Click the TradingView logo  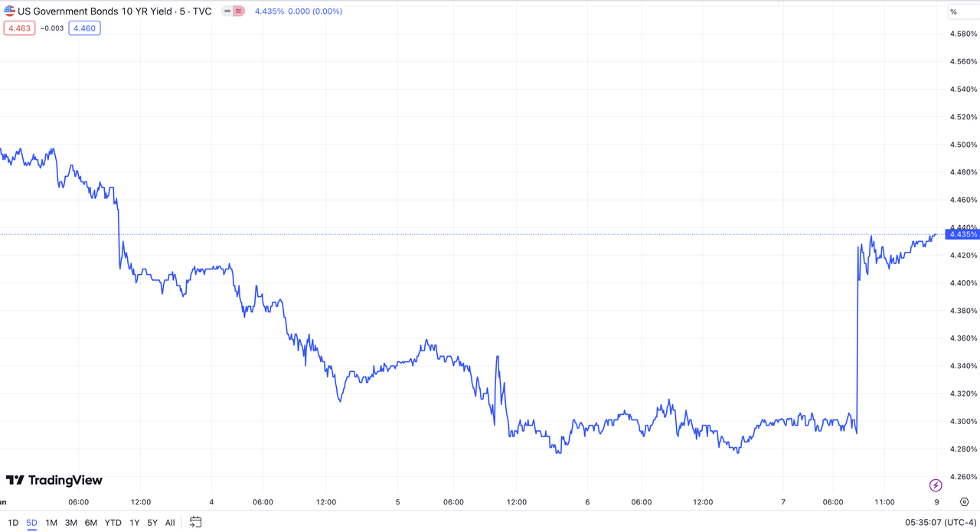click(x=54, y=480)
